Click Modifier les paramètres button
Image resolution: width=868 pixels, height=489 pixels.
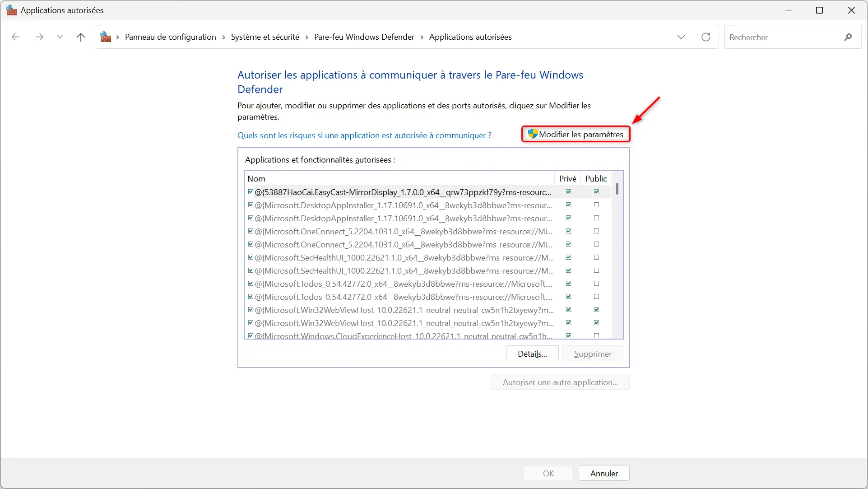pyautogui.click(x=576, y=134)
